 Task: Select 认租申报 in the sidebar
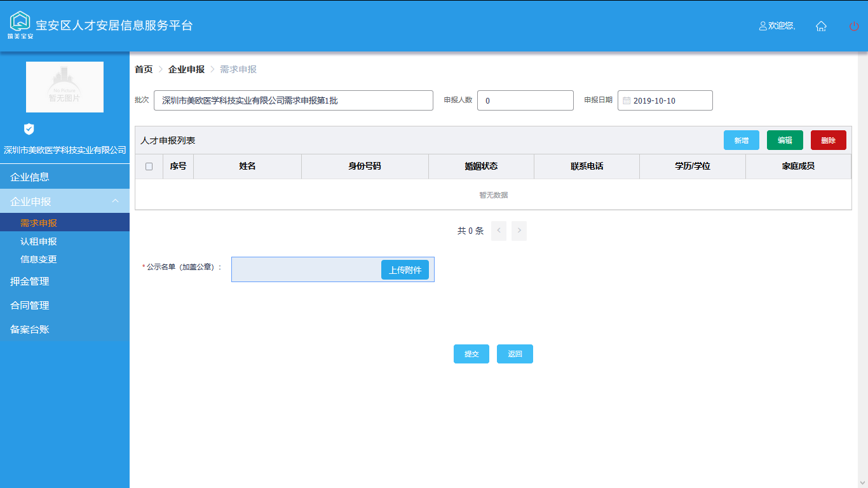(x=39, y=241)
